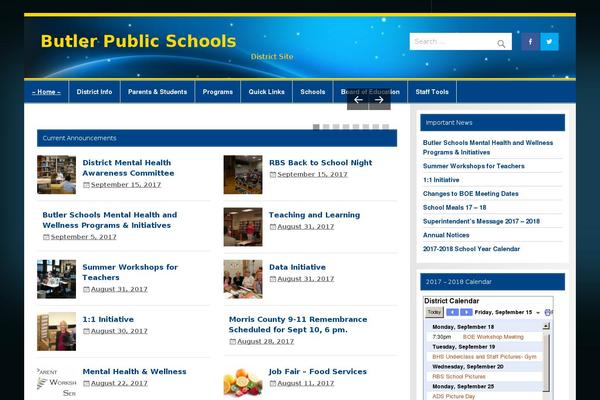The height and width of the screenshot is (400, 600).
Task: Open RBS School Pictures calendar event
Action: [458, 377]
